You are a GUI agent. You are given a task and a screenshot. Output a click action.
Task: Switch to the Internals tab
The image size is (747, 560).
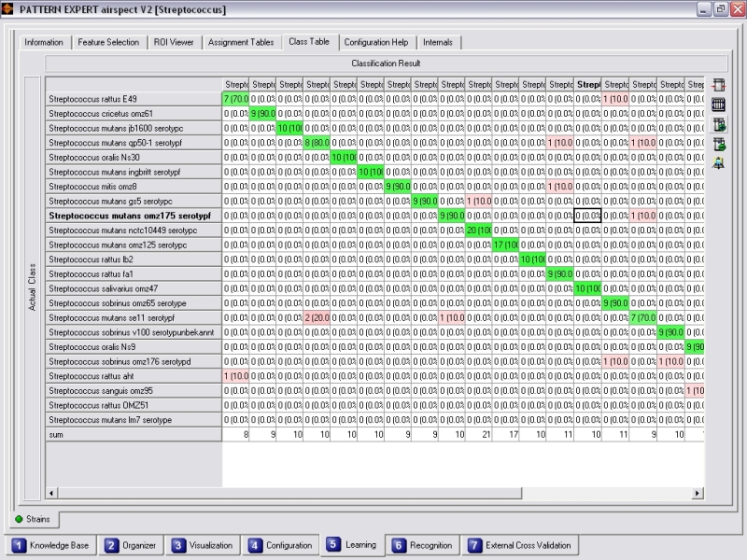point(438,42)
